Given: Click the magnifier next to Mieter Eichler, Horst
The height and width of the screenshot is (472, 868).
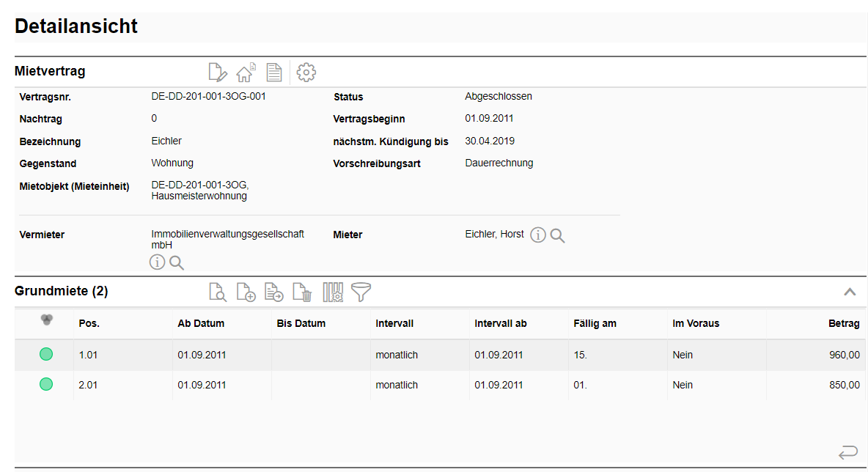Looking at the screenshot, I should coord(558,235).
